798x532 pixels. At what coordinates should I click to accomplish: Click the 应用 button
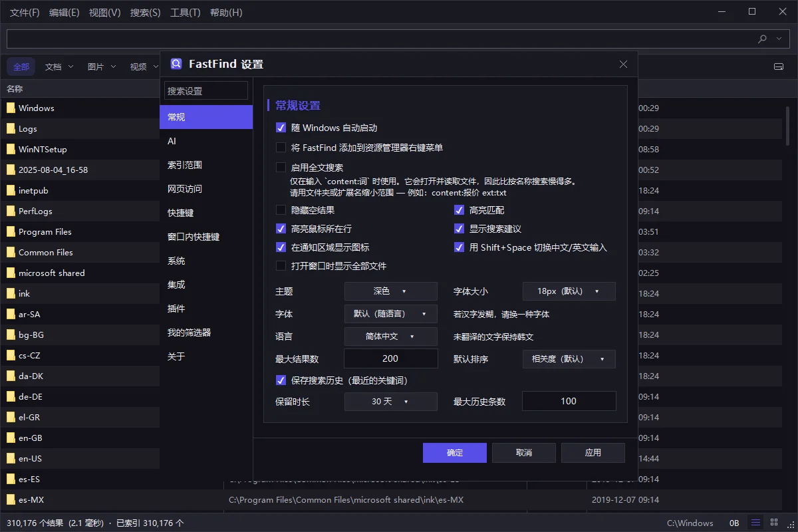pos(593,452)
